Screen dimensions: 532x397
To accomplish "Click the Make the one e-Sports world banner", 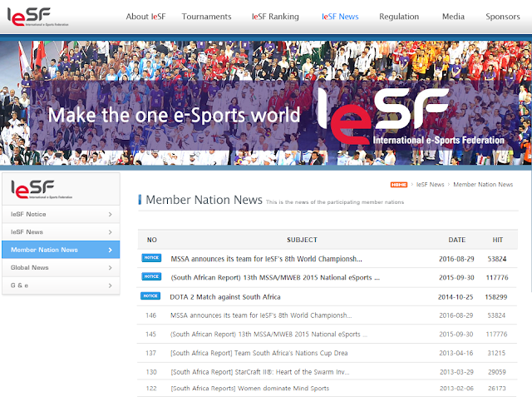I will 266,103.
